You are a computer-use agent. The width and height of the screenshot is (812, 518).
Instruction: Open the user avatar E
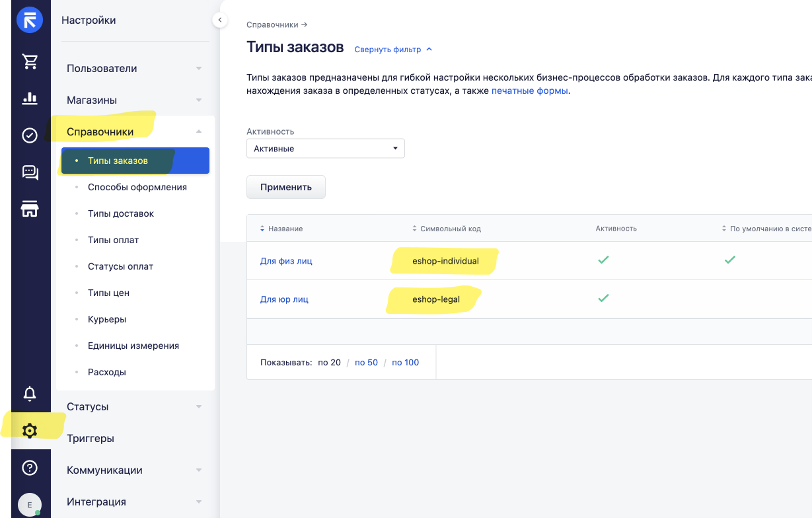click(30, 505)
